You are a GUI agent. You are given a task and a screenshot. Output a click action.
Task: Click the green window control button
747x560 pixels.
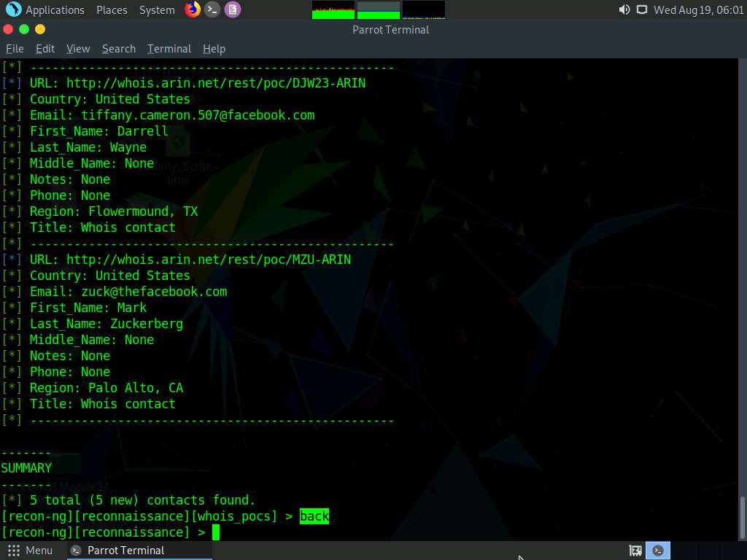click(x=24, y=29)
